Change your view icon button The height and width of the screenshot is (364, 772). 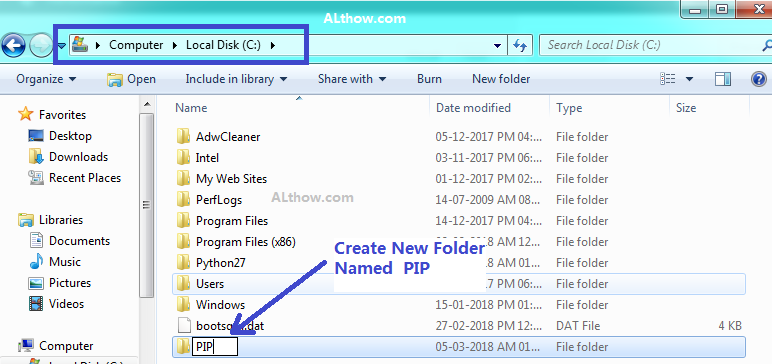(x=668, y=79)
